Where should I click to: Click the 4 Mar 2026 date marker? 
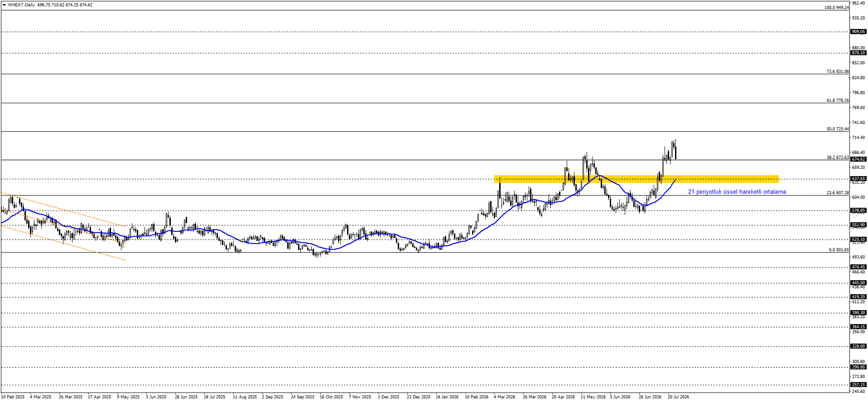coord(504,397)
